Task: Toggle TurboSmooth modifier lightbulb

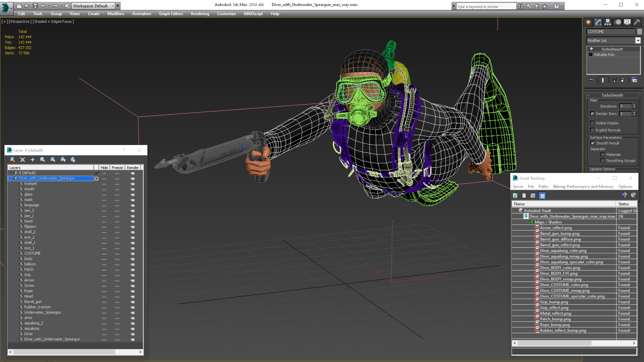Action: (x=591, y=49)
